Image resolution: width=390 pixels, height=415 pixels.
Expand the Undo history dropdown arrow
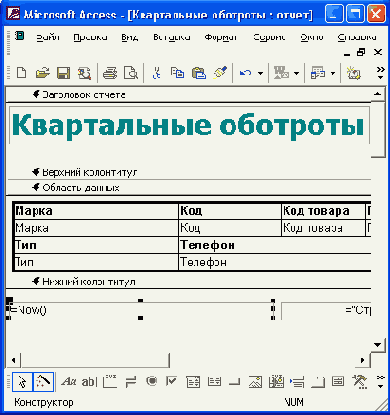[x=260, y=73]
